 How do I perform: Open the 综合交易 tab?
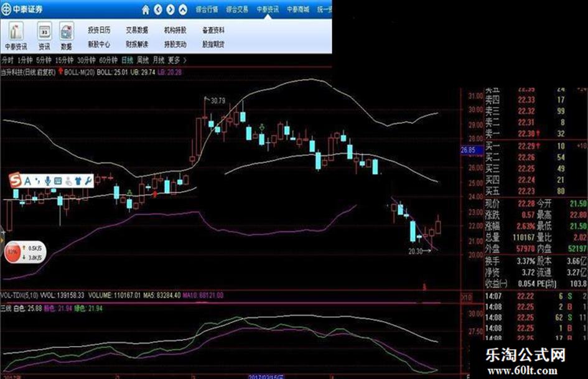237,9
